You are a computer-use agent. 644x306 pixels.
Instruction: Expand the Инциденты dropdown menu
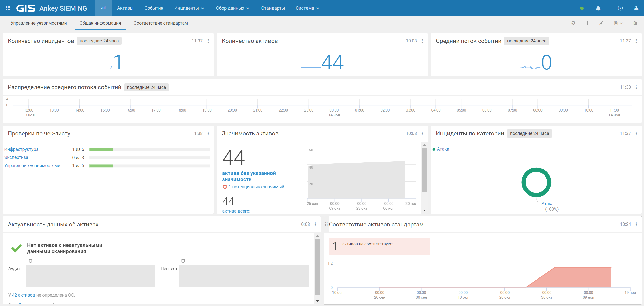coord(189,8)
